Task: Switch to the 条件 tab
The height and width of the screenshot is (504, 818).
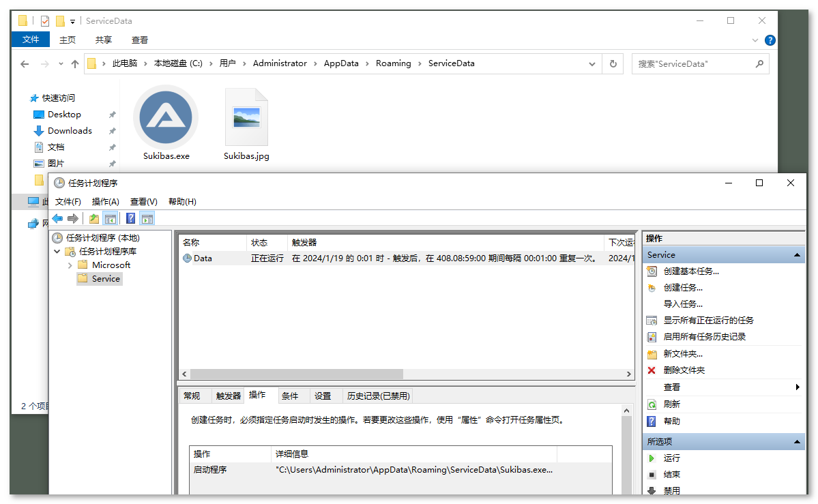Action: (290, 396)
